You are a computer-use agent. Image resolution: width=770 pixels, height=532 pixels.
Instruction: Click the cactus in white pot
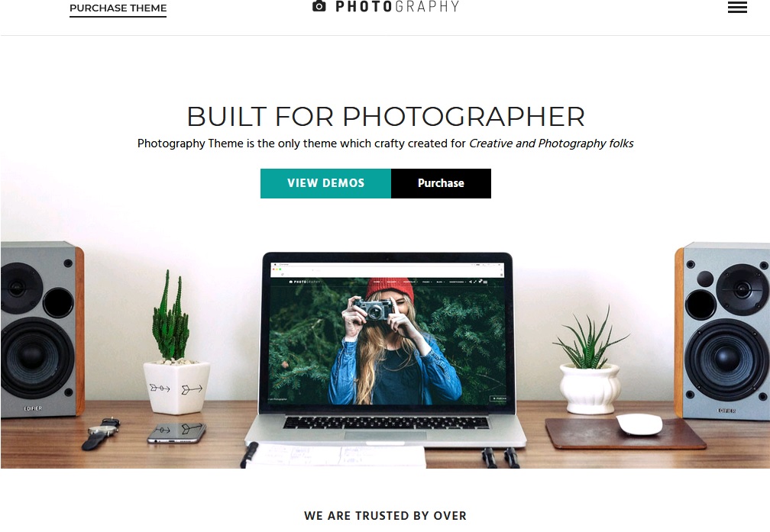pyautogui.click(x=174, y=343)
